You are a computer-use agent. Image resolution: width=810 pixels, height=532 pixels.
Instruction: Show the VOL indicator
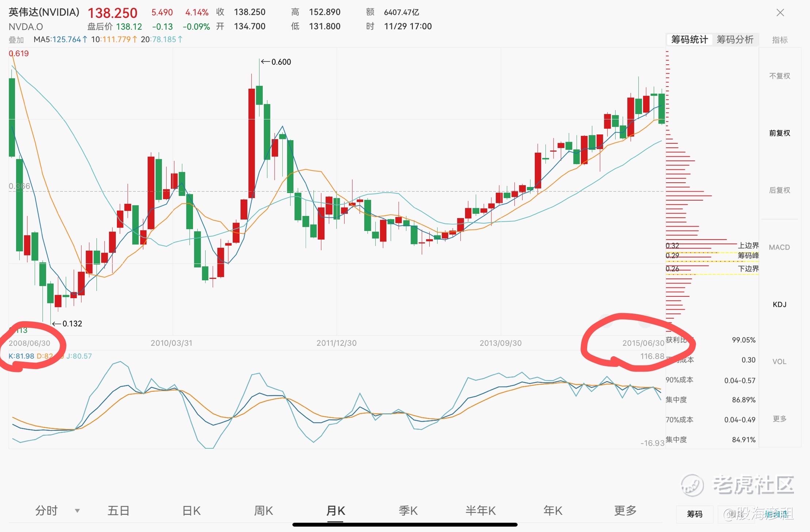779,361
